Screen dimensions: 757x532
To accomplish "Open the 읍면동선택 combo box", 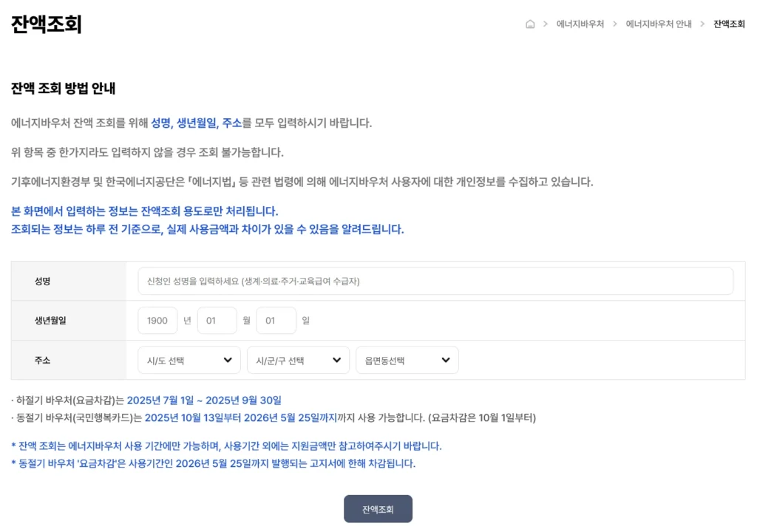I will [x=407, y=360].
